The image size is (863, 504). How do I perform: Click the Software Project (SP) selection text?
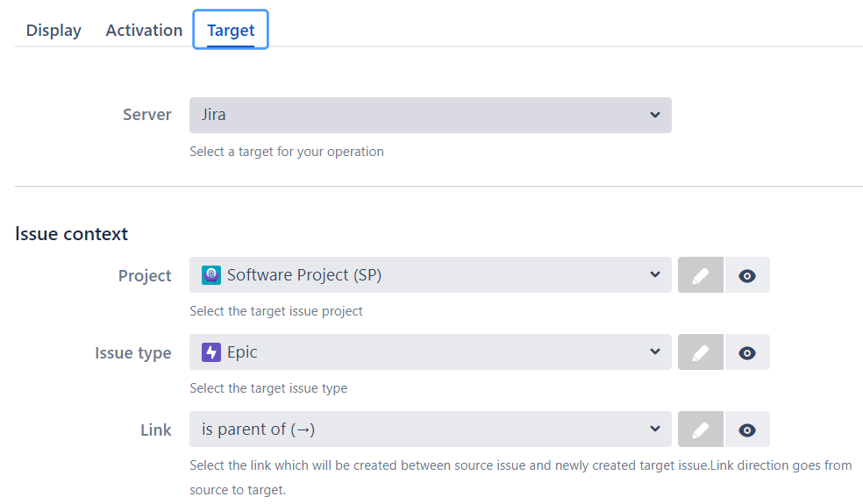(304, 275)
